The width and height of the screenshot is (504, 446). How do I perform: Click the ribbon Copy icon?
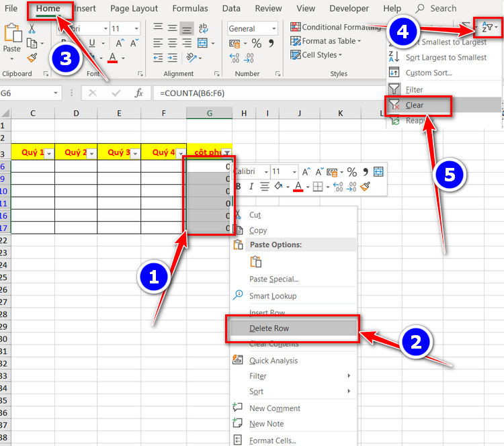32,43
